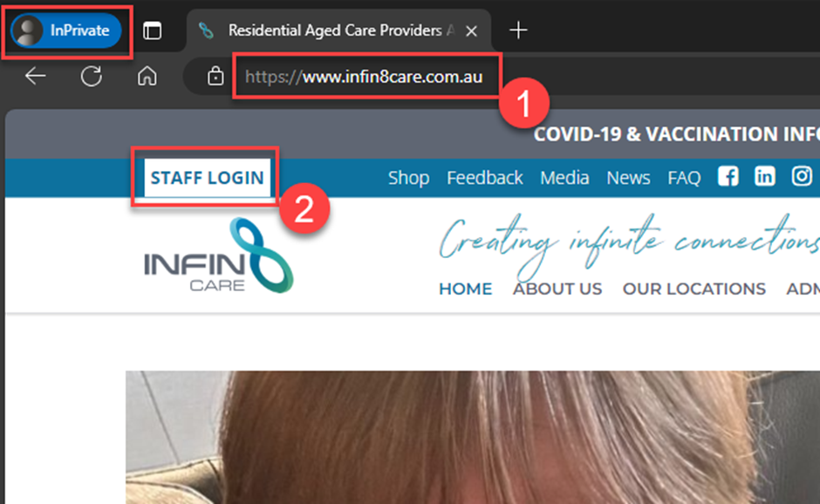The height and width of the screenshot is (504, 820).
Task: Open the browser home page icon
Action: click(145, 77)
